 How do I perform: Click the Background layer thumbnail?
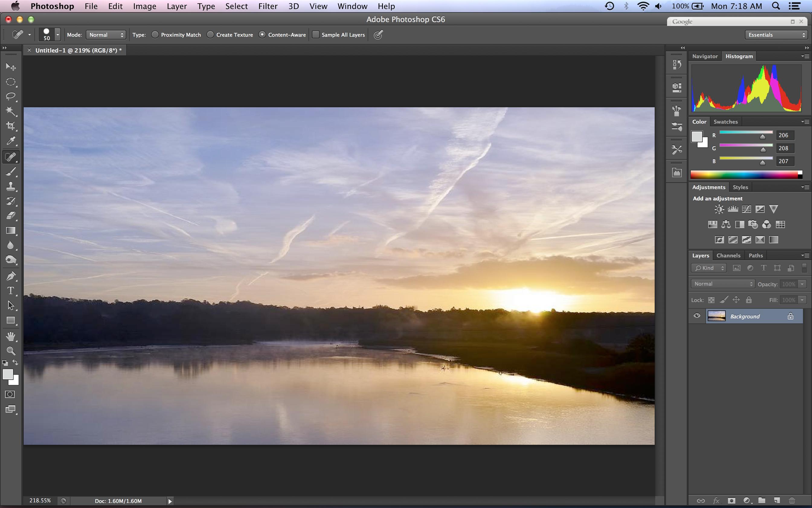point(716,316)
